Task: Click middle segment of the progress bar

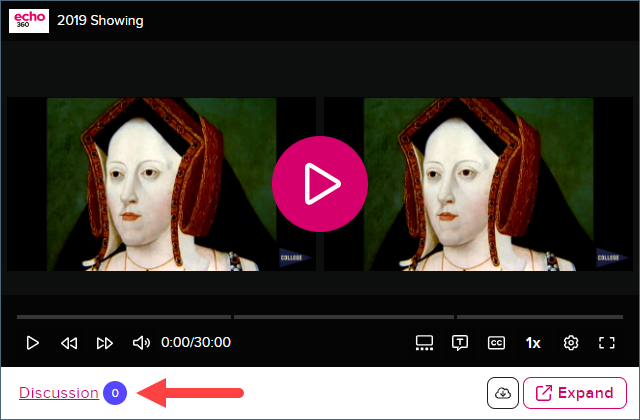Action: coord(344,317)
